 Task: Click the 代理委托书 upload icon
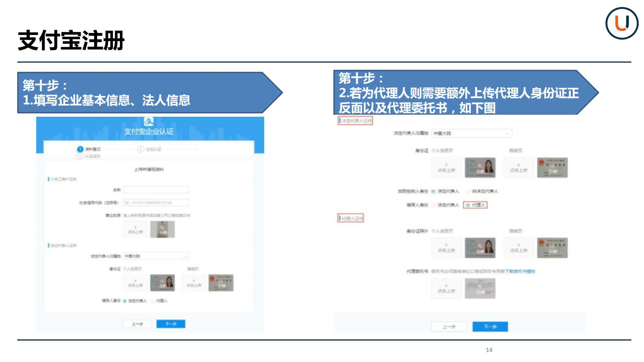pos(446,288)
